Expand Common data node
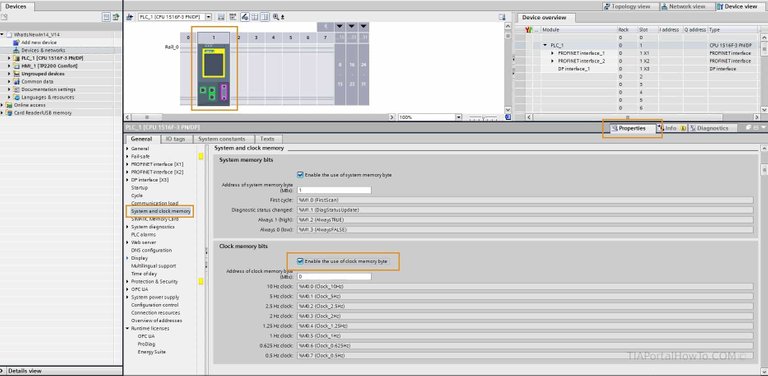 coord(9,82)
